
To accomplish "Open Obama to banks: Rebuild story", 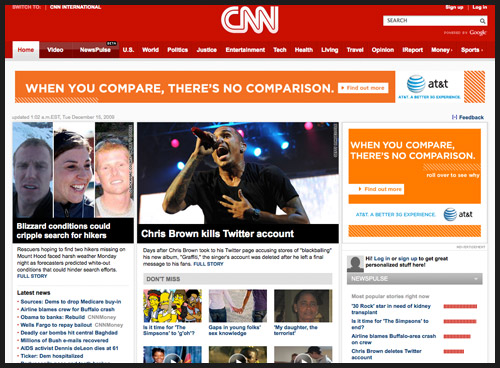I will tap(53, 317).
